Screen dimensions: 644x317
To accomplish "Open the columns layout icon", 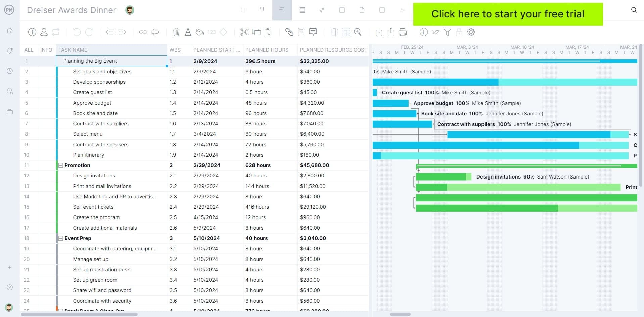I will 334,32.
